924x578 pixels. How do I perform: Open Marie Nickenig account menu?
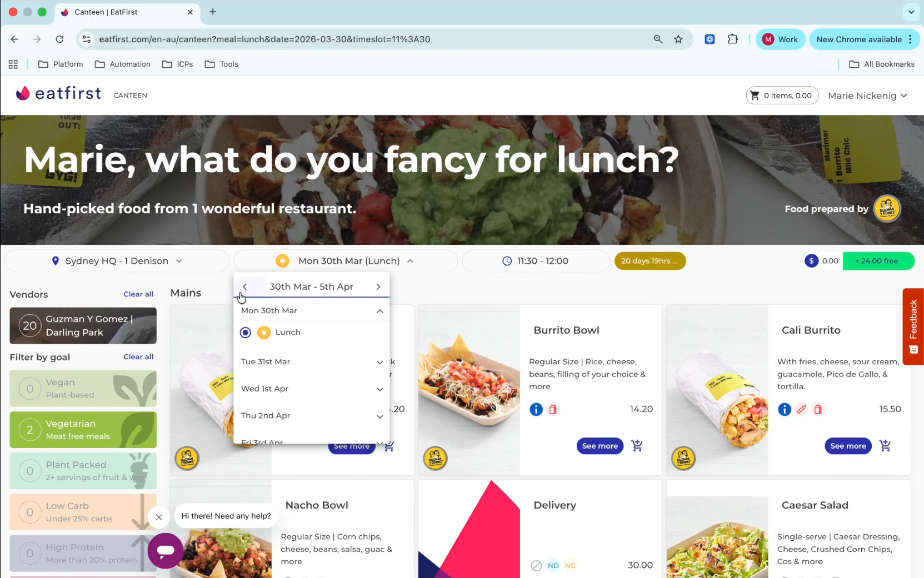pos(867,96)
